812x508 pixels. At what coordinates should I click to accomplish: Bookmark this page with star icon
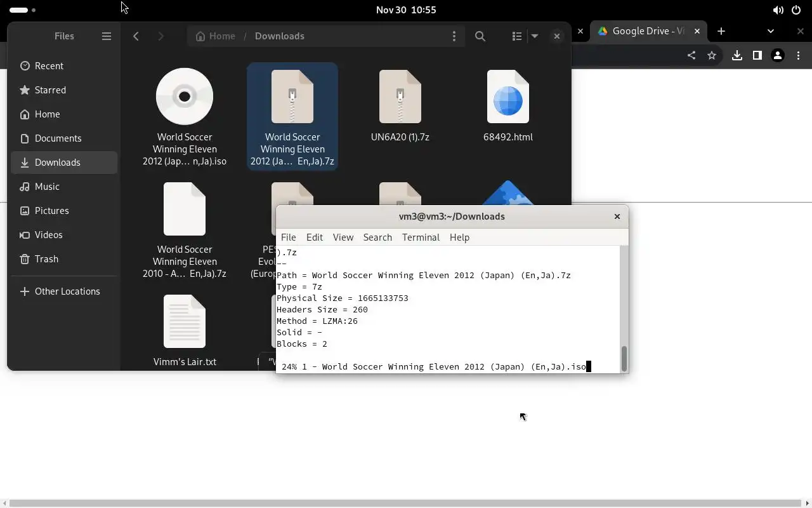712,55
